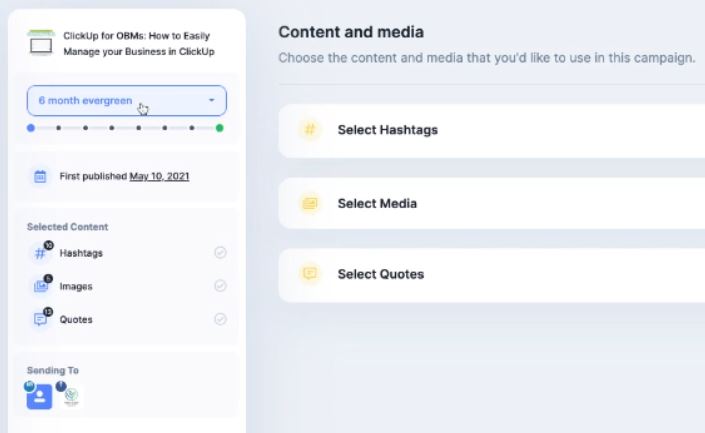
Task: Click the ClickUp for OBMs campaign title
Action: coord(138,43)
